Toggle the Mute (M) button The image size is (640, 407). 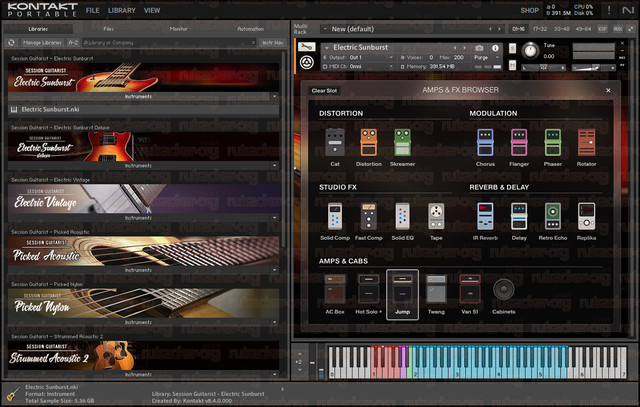[x=512, y=65]
